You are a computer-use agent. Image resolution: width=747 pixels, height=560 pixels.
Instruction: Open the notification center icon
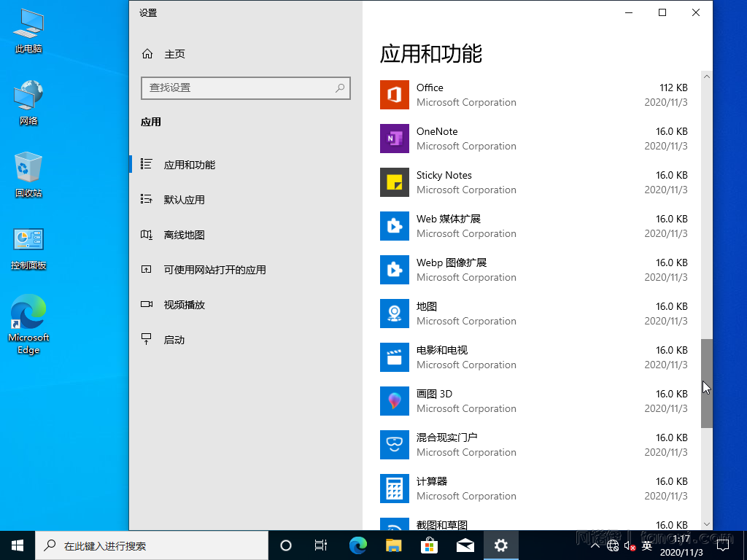pos(723,545)
